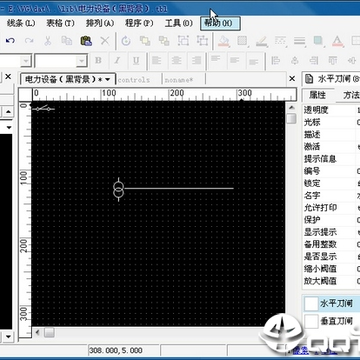The width and height of the screenshot is (360, 360).
Task: Align text right
Action: (195, 61)
